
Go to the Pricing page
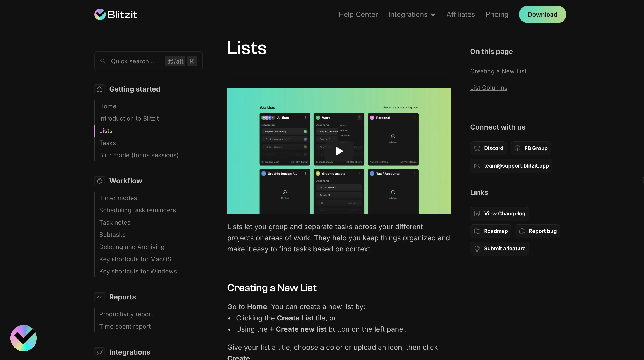pos(497,14)
